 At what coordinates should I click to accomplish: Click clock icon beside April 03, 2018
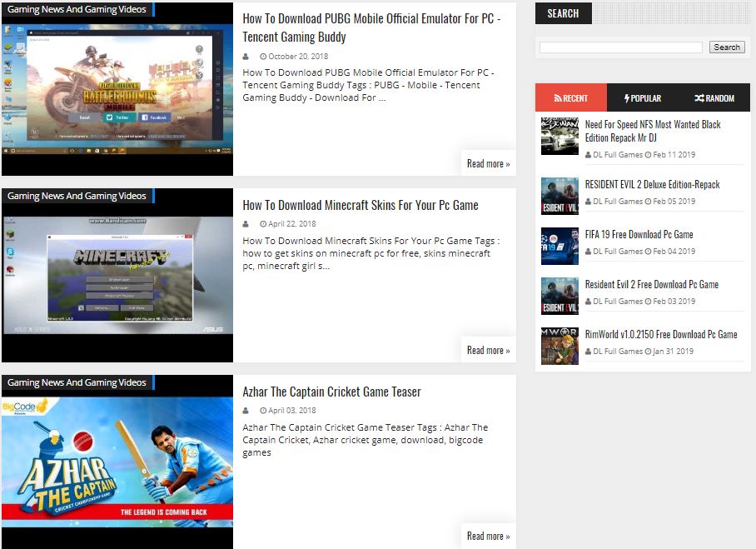pos(263,411)
